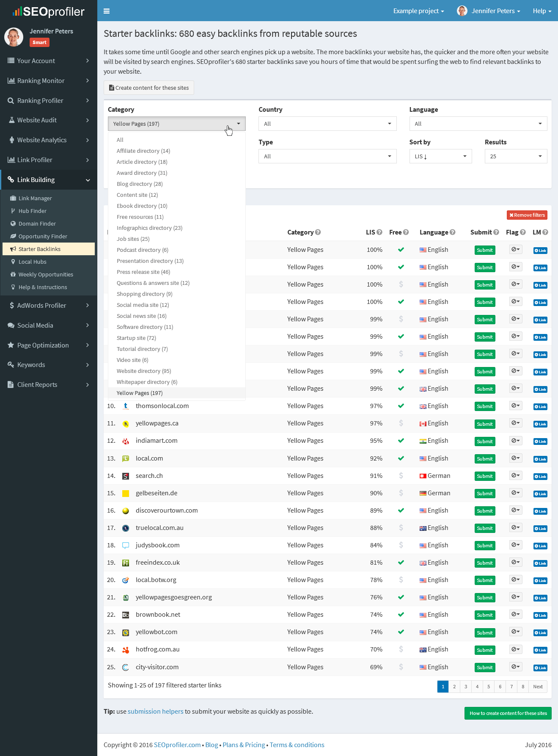This screenshot has width=558, height=756.
Task: Click the Category column help icon
Action: 318,232
